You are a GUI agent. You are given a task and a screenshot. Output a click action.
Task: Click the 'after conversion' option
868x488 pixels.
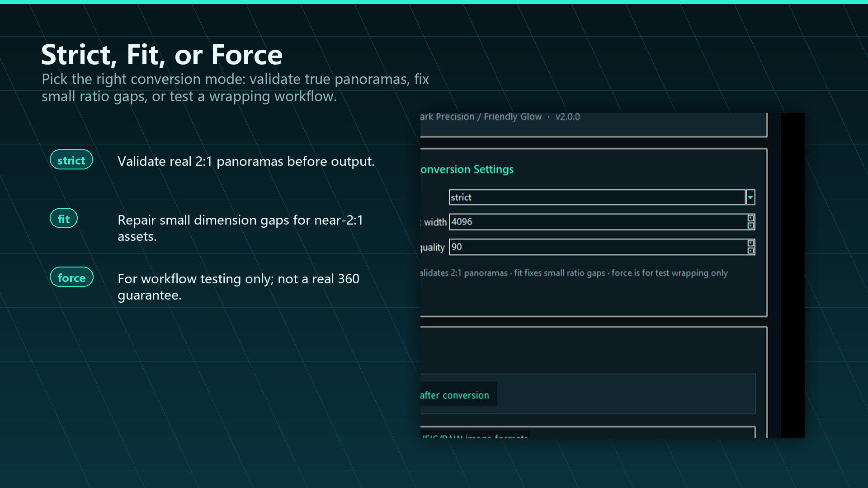[x=458, y=394]
